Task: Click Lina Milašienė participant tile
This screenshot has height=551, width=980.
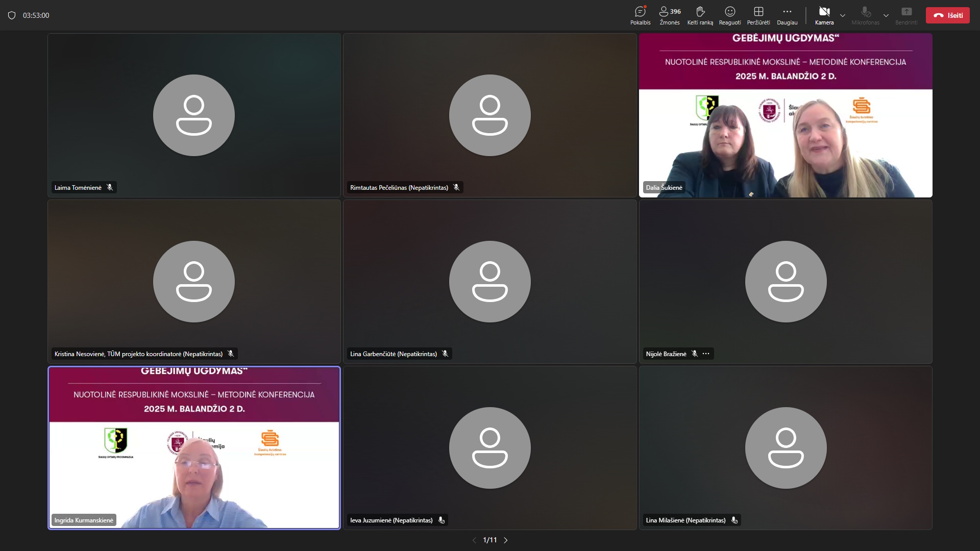Action: click(x=786, y=447)
